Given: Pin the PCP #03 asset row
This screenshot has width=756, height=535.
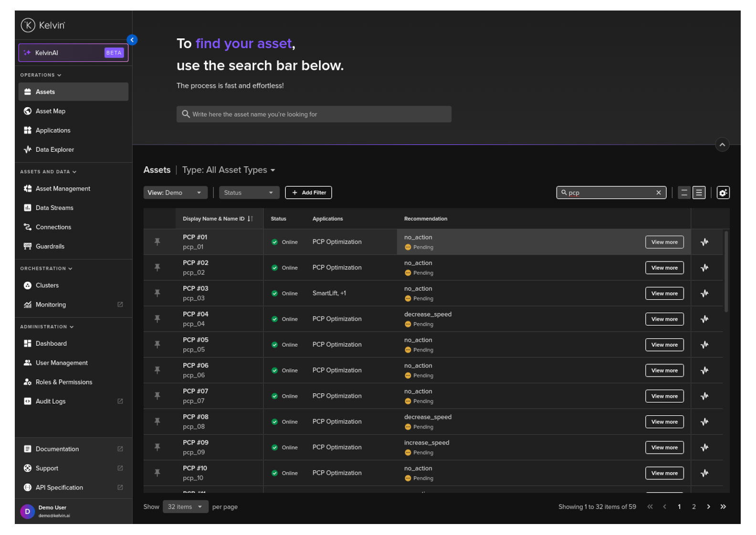Looking at the screenshot, I should point(157,293).
